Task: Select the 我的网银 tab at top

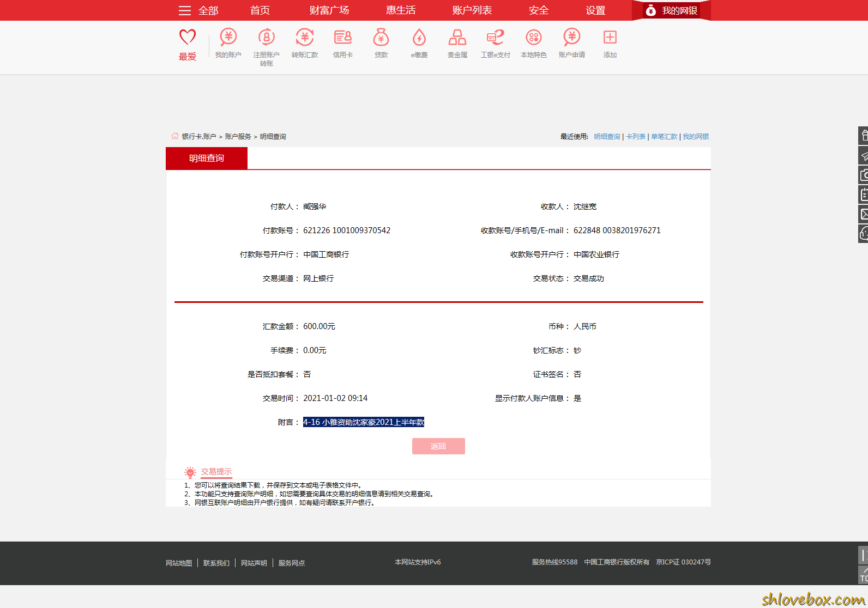Action: (x=671, y=10)
